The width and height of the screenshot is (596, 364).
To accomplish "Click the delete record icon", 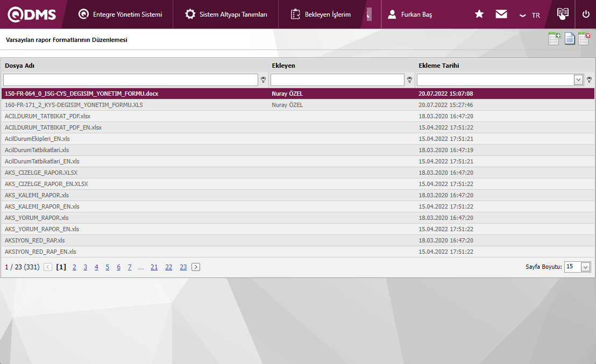I will pos(584,39).
